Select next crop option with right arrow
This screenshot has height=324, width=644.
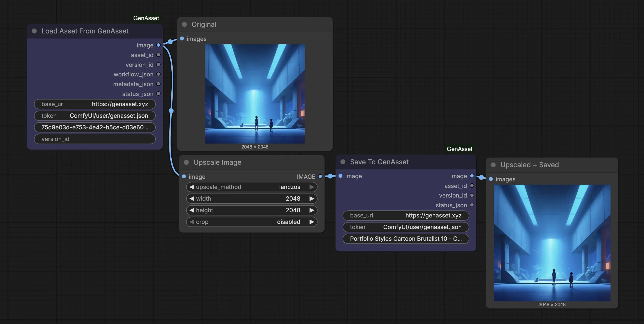(312, 222)
